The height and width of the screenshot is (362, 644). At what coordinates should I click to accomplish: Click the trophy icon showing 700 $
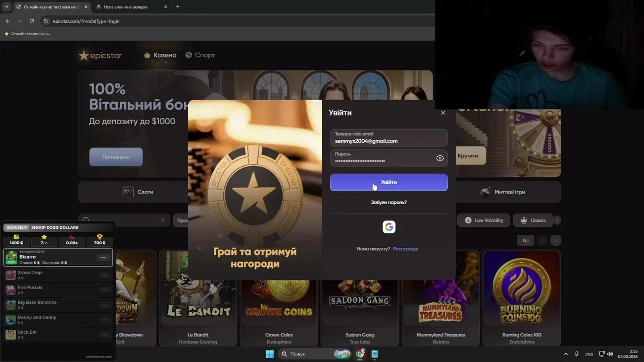pos(100,237)
